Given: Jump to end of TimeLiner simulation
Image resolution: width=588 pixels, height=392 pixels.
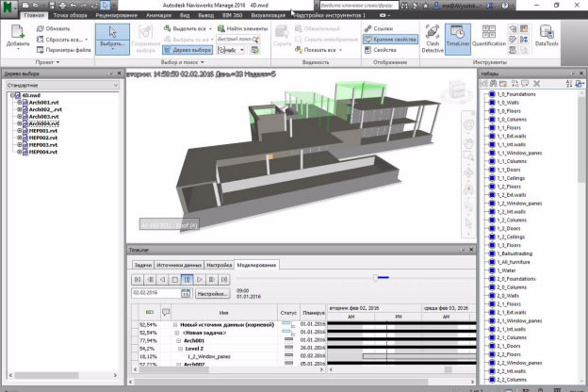Looking at the screenshot, I should point(224,280).
